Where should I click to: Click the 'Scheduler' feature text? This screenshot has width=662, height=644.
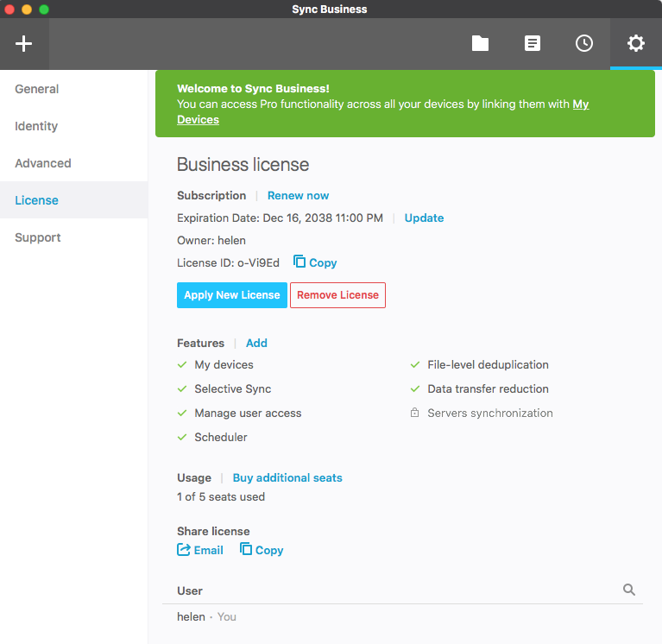click(221, 437)
